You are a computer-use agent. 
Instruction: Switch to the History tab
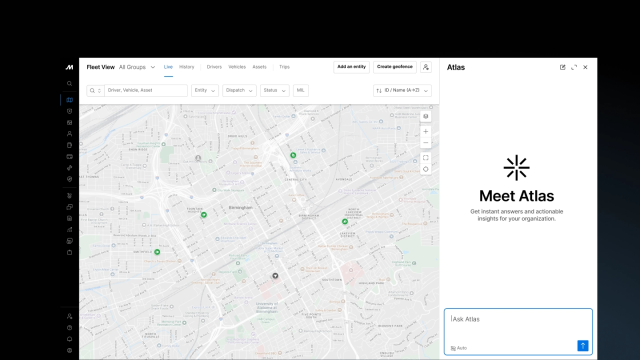[187, 67]
